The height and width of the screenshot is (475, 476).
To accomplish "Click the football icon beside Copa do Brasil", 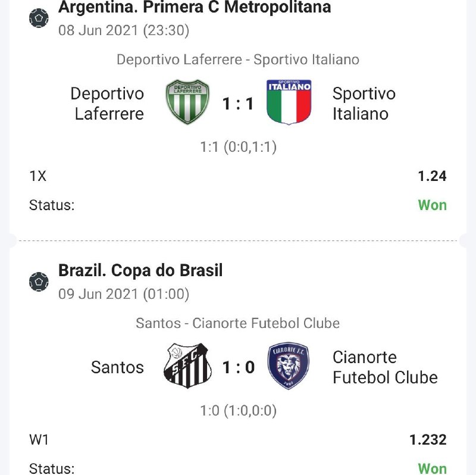I will click(39, 281).
